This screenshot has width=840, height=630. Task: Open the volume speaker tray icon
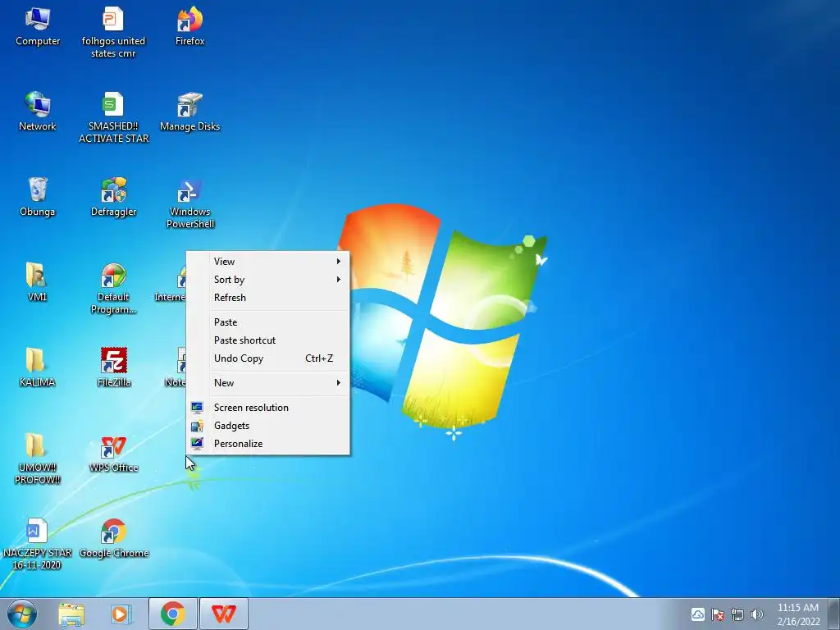point(756,614)
